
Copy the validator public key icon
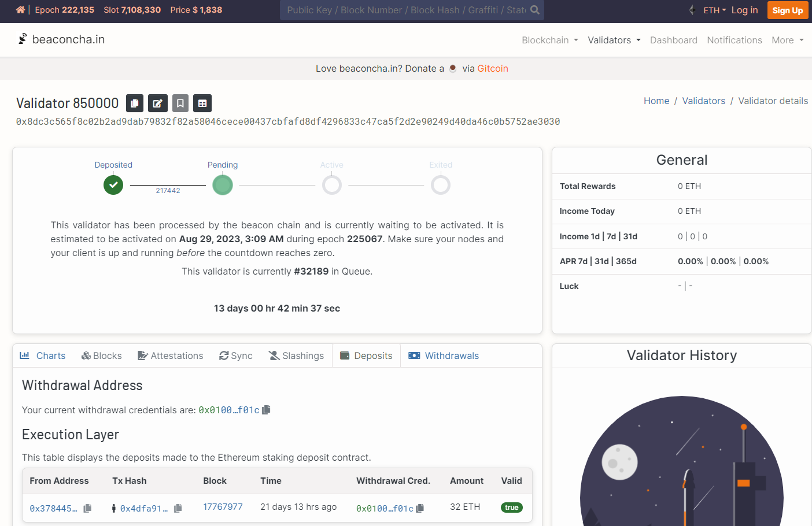point(135,103)
